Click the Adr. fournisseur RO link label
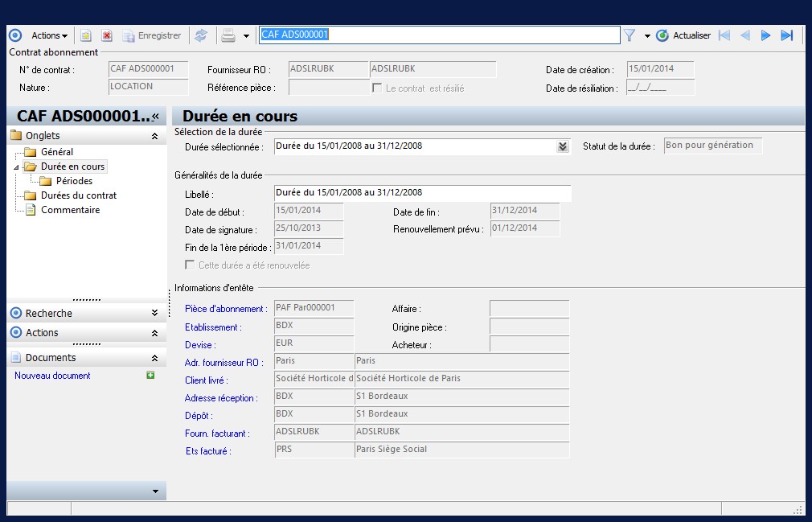 pos(224,363)
